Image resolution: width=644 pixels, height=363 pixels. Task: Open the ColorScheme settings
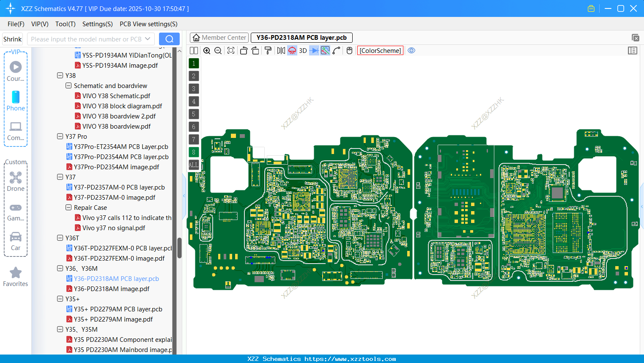click(380, 50)
